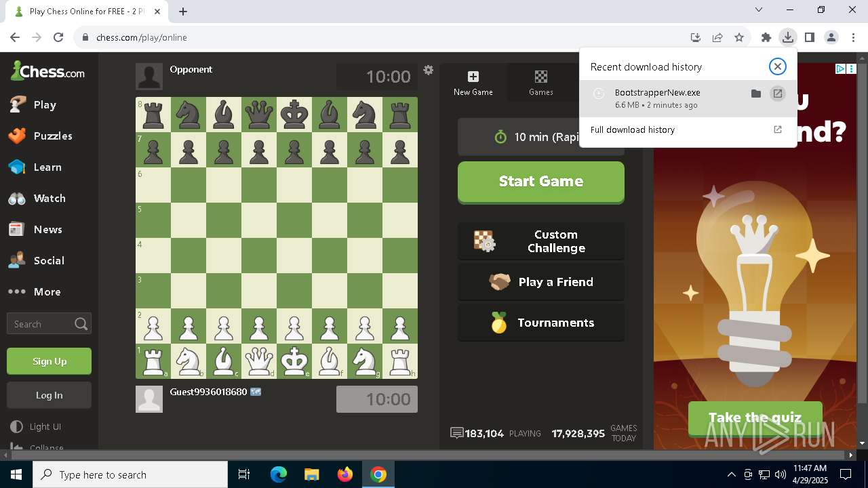Toggle the browser side panel
This screenshot has width=868, height=488.
(810, 37)
